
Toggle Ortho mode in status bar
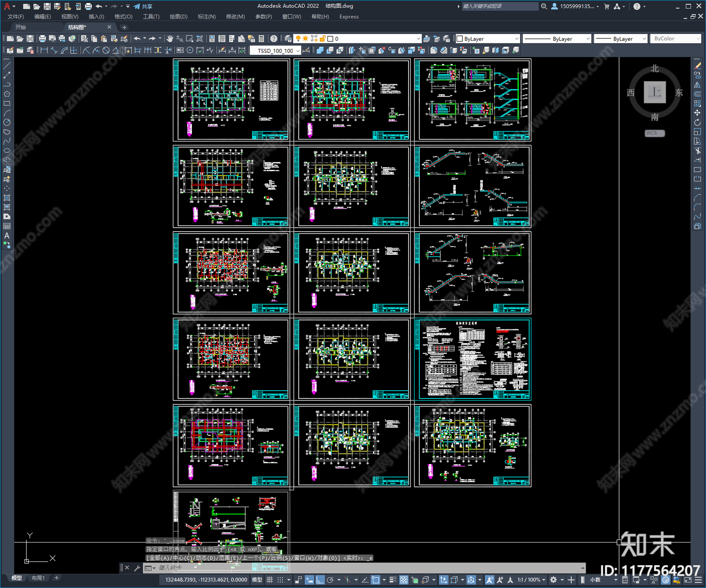coord(320,580)
